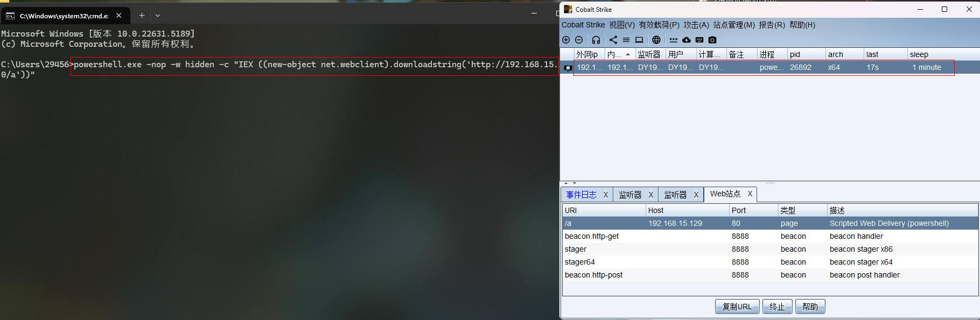The height and width of the screenshot is (320, 980).
Task: Sort web sites by Port column
Action: 753,210
